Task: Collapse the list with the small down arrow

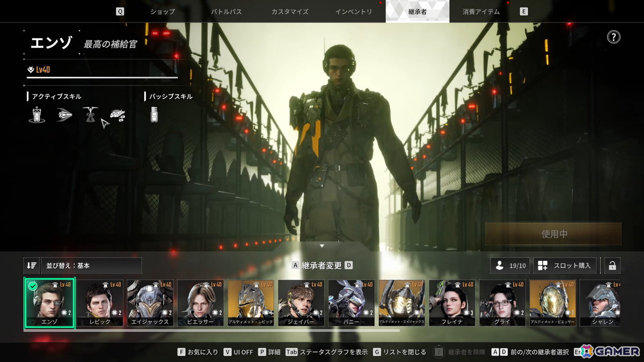Action: [x=322, y=246]
